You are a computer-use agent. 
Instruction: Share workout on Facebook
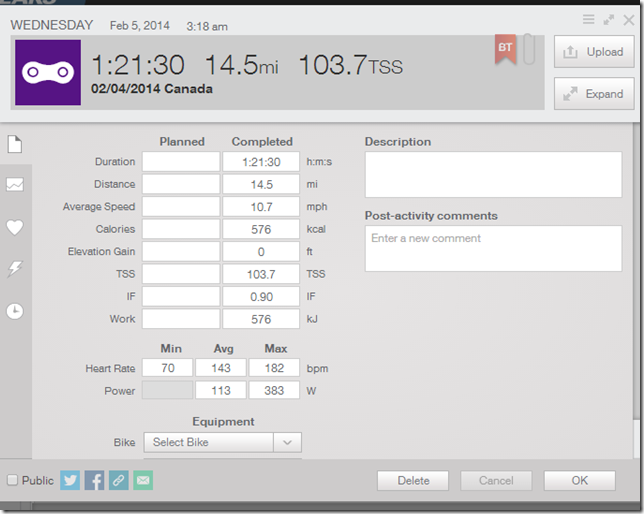coord(94,480)
